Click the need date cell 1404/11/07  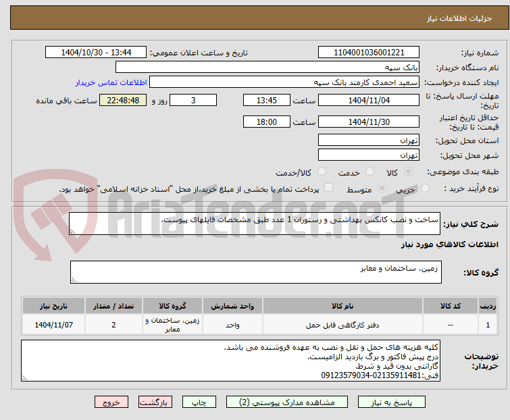(53, 324)
